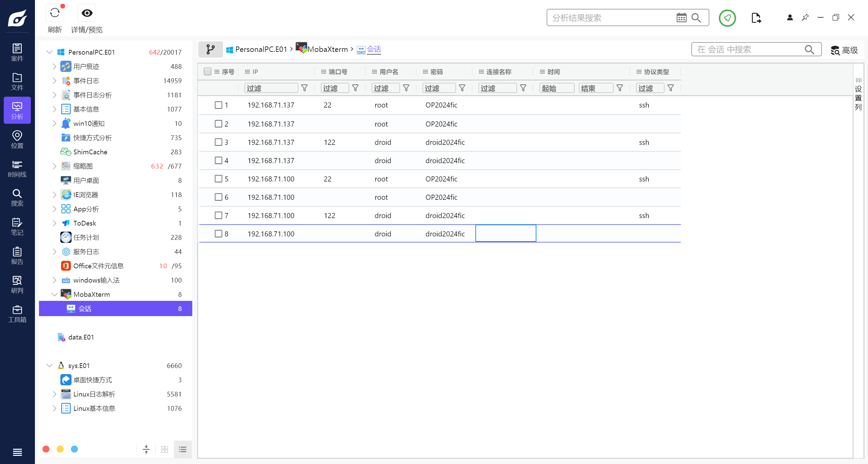The image size is (868, 464).
Task: Click the branch tree icon beside the breadcrumb
Action: [x=210, y=50]
